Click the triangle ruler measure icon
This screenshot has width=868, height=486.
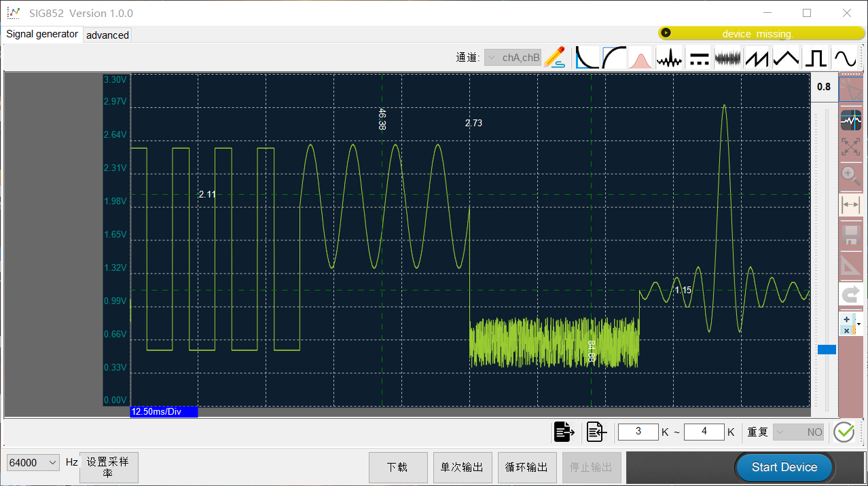851,265
